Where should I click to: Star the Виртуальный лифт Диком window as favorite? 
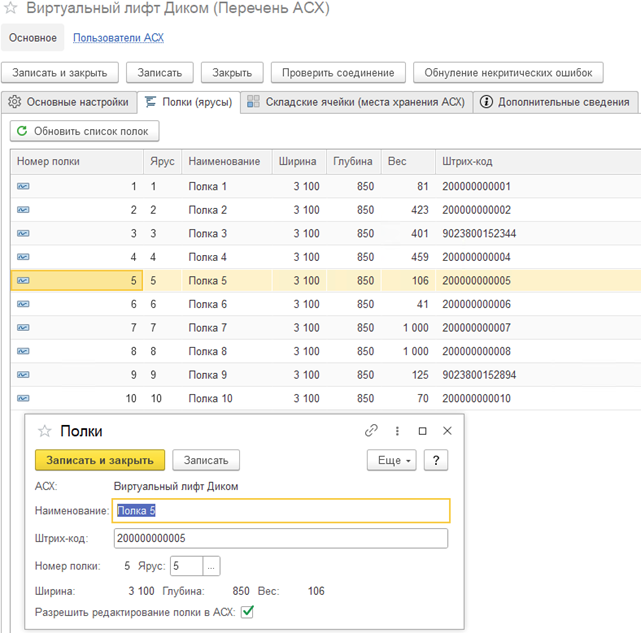coord(13,10)
